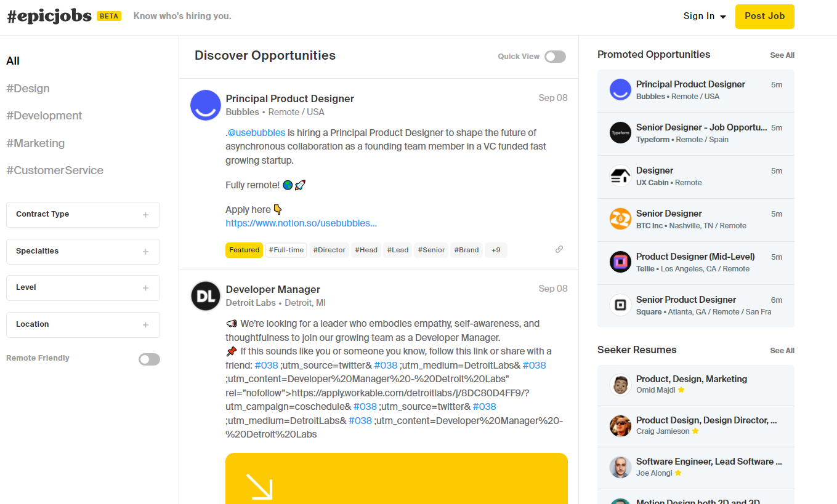Enable the Remote Friendly toggle
This screenshot has height=504, width=837.
(149, 359)
